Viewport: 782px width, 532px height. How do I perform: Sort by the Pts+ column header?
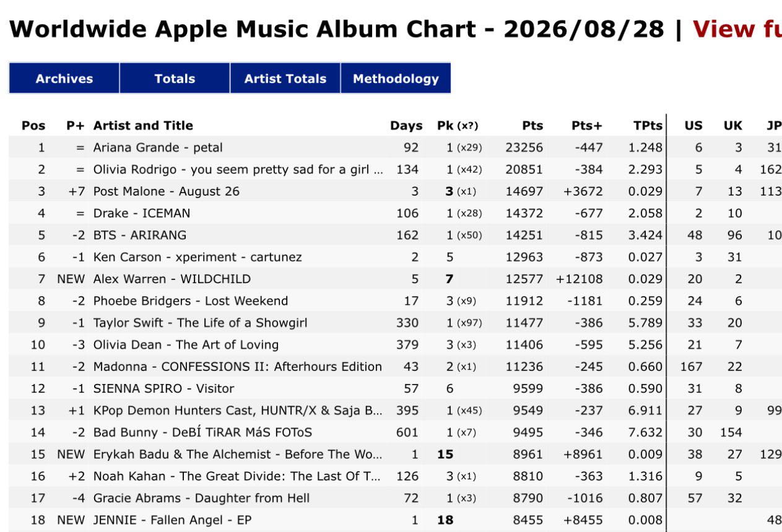pos(587,126)
